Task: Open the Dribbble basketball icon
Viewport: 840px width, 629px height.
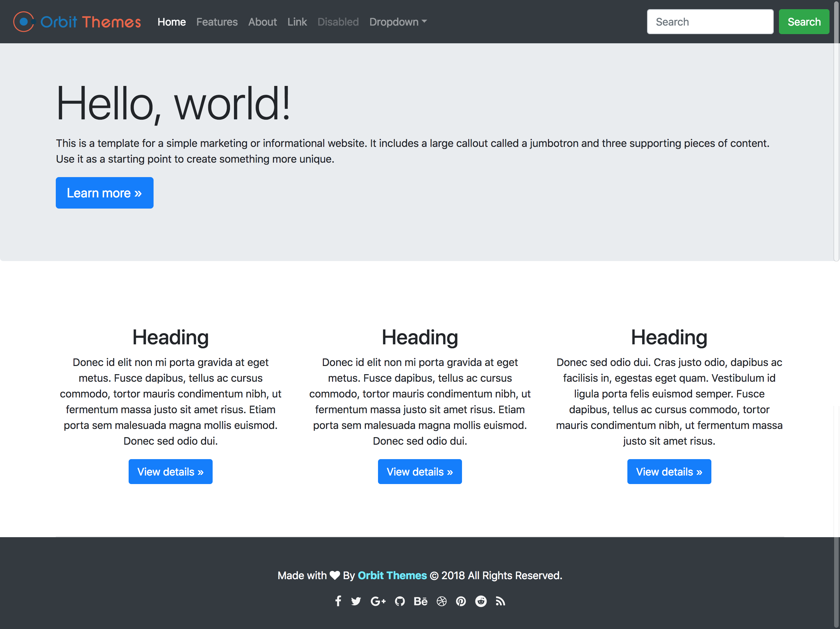Action: coord(441,601)
